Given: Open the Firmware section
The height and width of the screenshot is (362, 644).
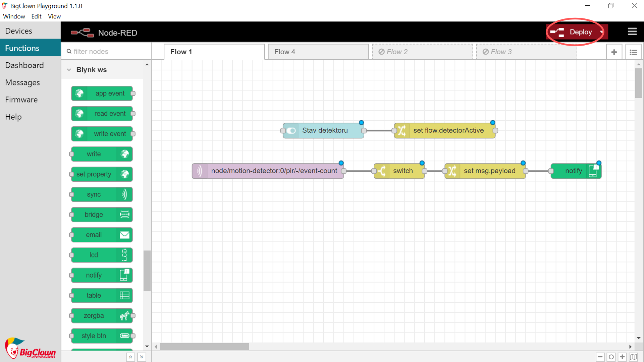Looking at the screenshot, I should point(30,100).
